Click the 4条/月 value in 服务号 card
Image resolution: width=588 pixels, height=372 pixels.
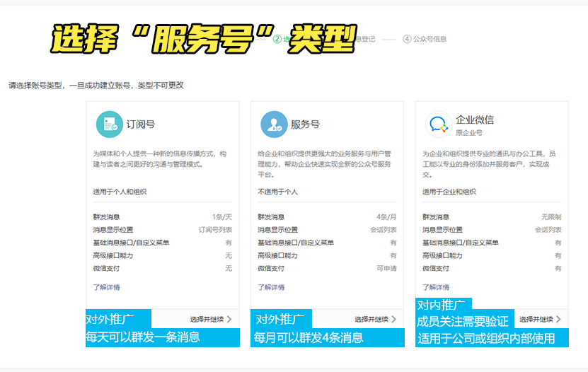pyautogui.click(x=386, y=217)
